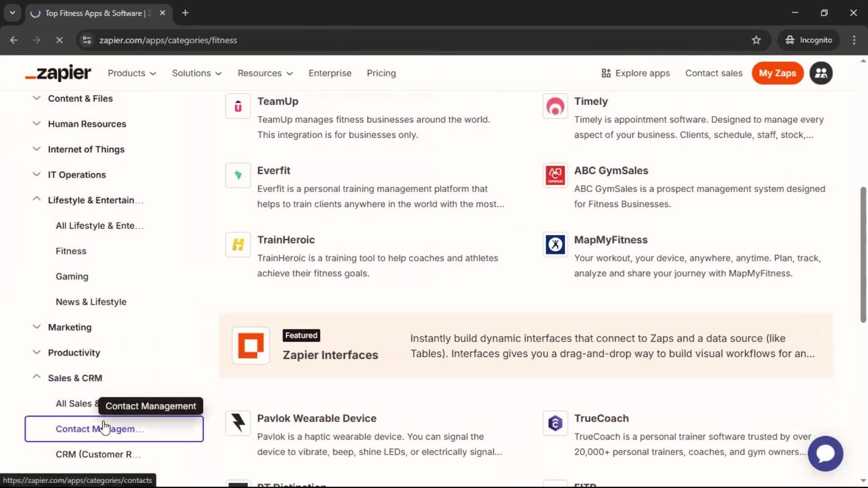The height and width of the screenshot is (488, 868).
Task: Click the page vertical scrollbar thumb
Action: tap(863, 254)
